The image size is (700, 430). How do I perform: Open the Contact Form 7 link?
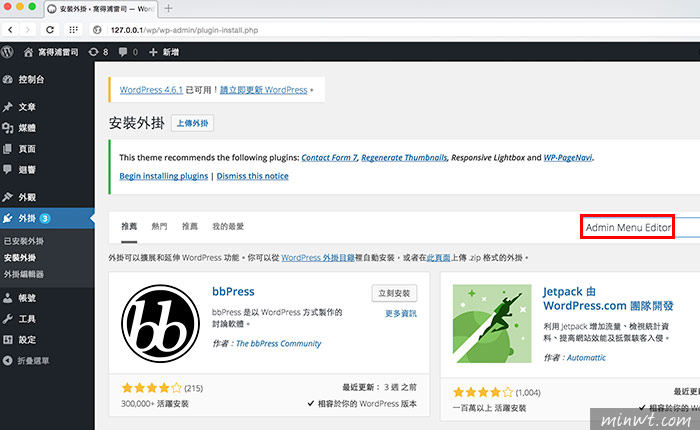point(329,158)
